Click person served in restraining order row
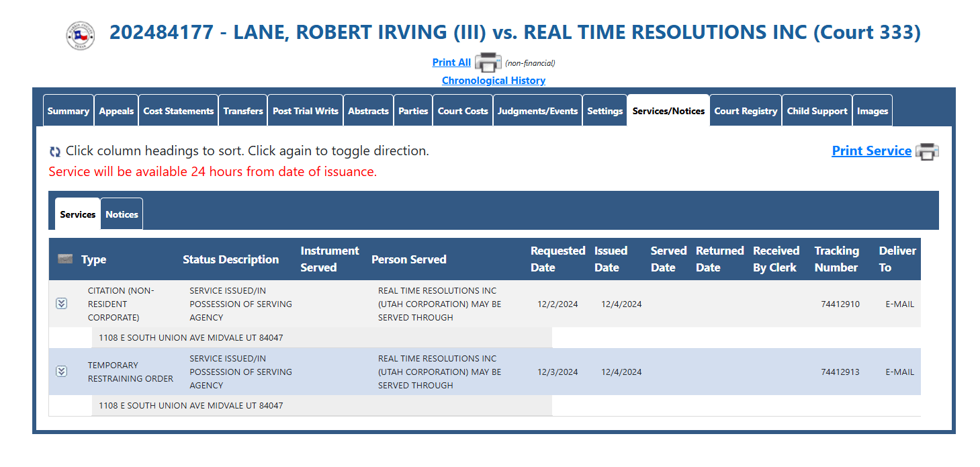The height and width of the screenshot is (467, 980). (x=439, y=372)
